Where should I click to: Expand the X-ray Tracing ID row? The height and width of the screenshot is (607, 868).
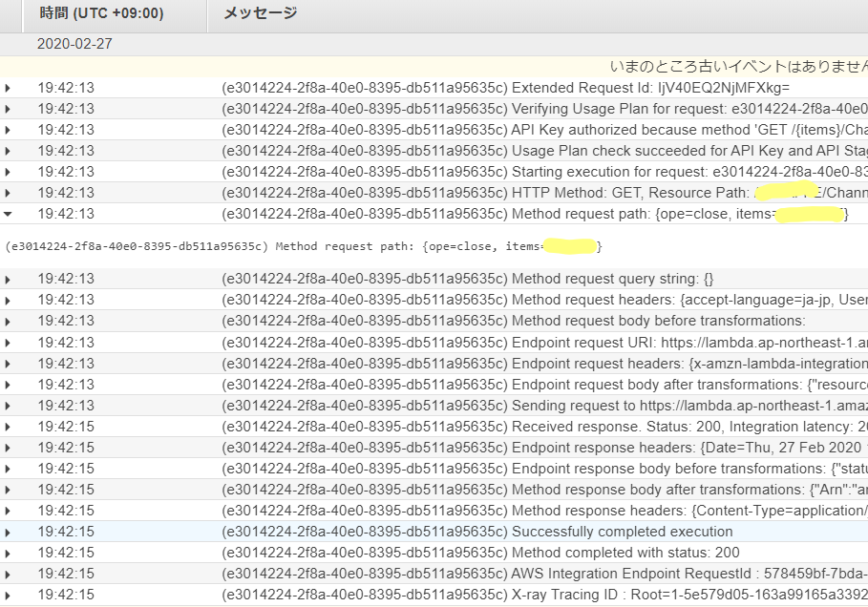pos(8,596)
